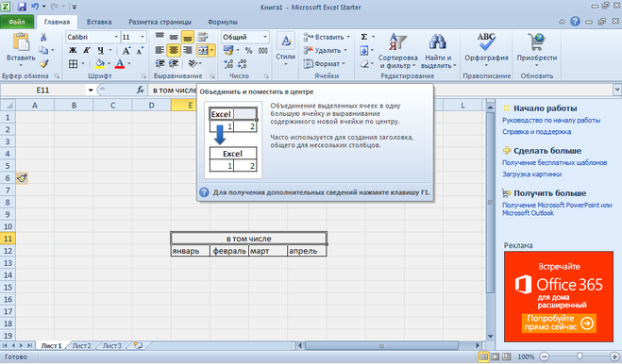Open the Файл tab
Viewport: 622px width, 364px height.
tap(17, 22)
